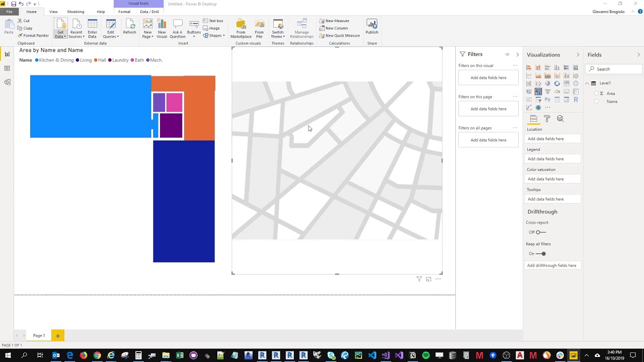This screenshot has height=362, width=644.
Task: Open the Help ribbon tab
Action: coord(101,12)
